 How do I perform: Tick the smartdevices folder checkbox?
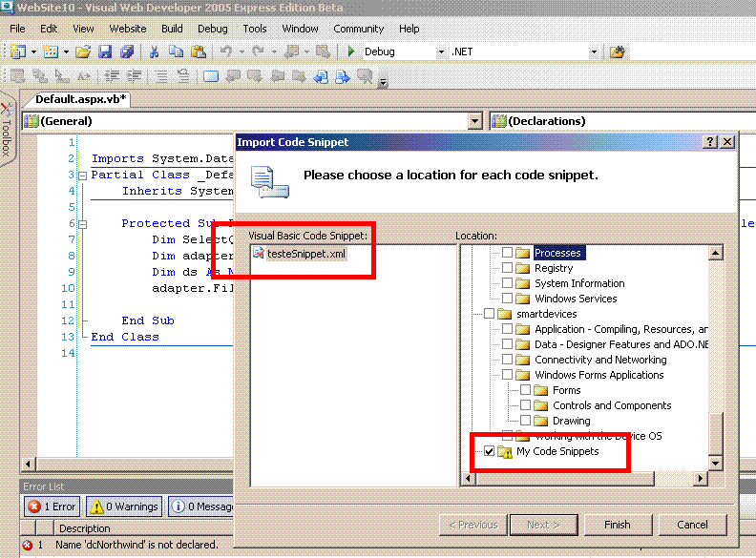490,314
